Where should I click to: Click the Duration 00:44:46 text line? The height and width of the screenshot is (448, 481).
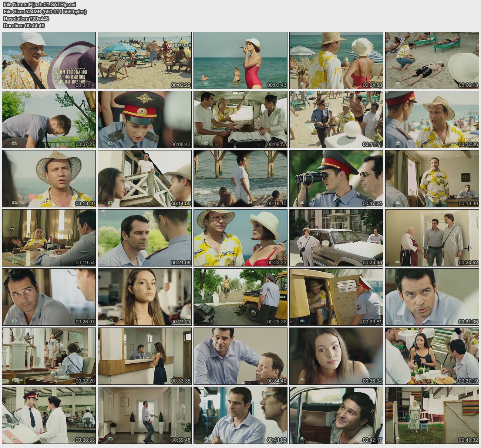pos(24,26)
